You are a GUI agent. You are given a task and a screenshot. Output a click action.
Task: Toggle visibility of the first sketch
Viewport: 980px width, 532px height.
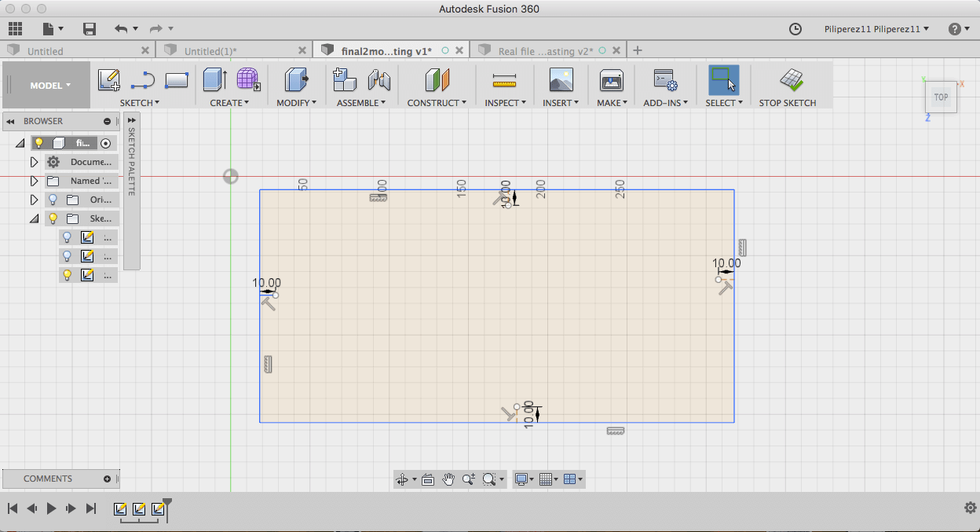coord(67,237)
